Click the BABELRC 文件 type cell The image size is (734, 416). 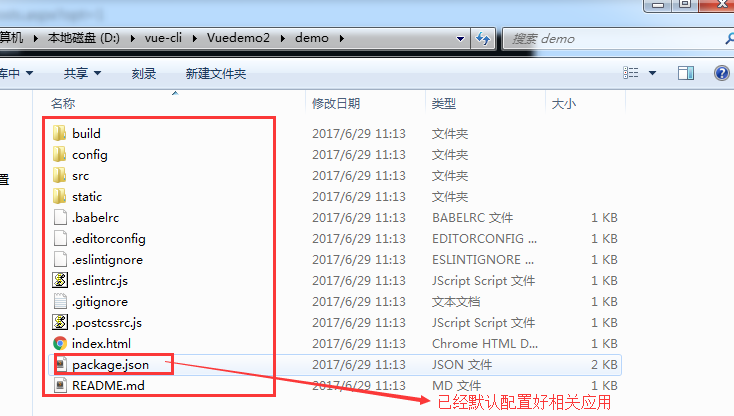[472, 218]
